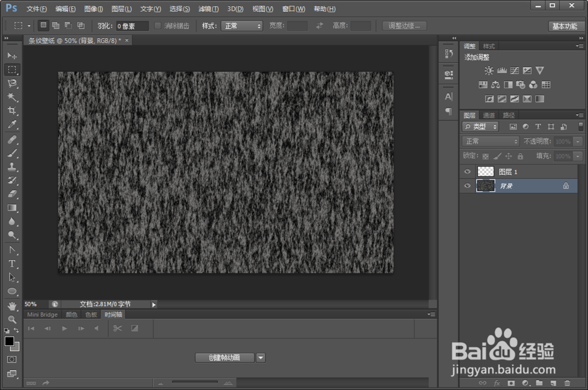Enable subtract from selection mode
588x390 pixels.
point(68,25)
